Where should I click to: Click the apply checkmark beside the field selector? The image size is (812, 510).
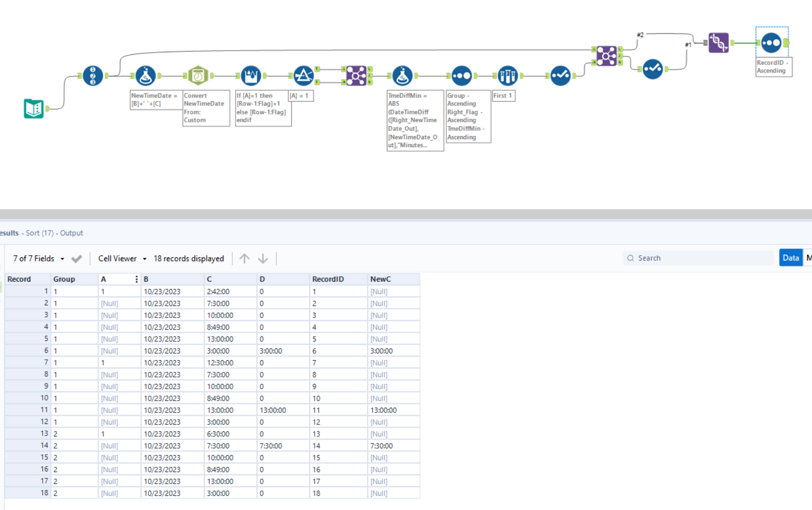tap(76, 258)
